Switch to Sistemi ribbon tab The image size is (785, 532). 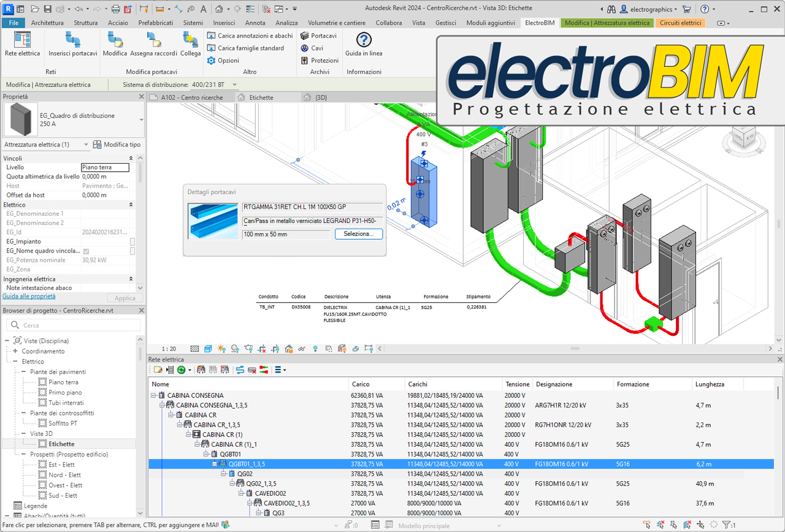(193, 23)
